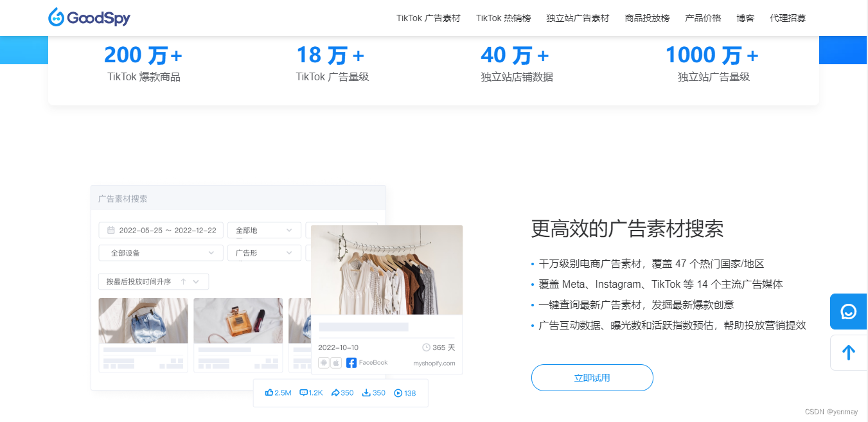The image size is (868, 422).
Task: Click the download icon showing 350
Action: [x=366, y=392]
